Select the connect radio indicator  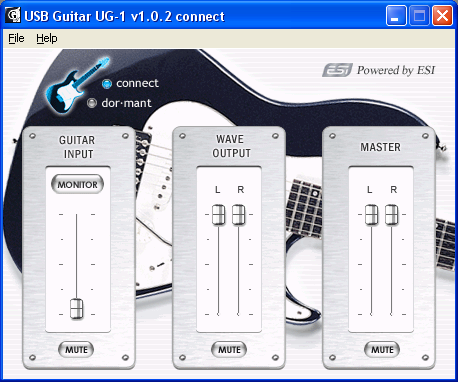point(107,84)
